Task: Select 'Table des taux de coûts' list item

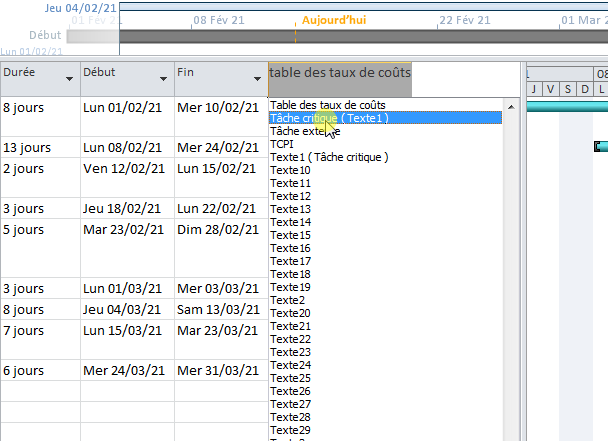Action: 328,105
